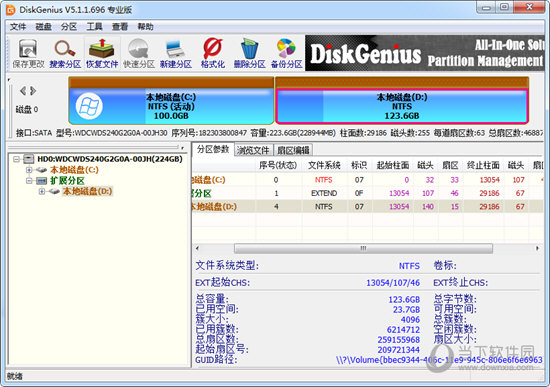Click the GUID路径 volume path value
Screen dimensions: 550x387
[439, 360]
